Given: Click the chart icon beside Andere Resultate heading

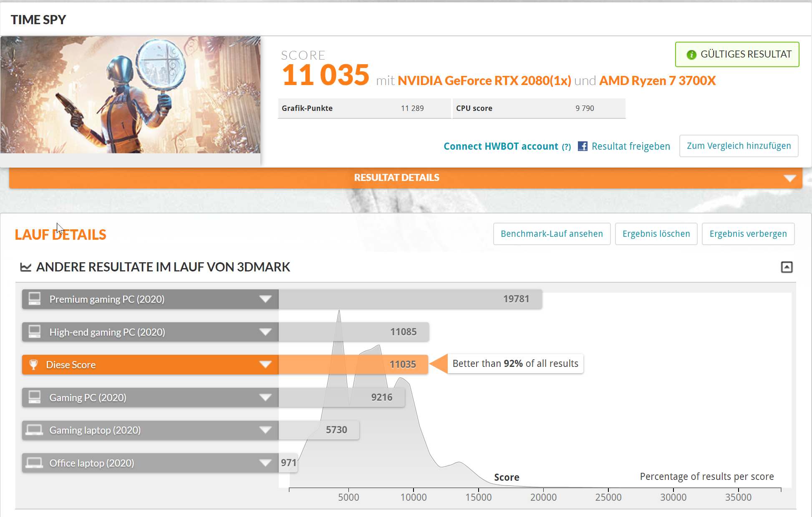Looking at the screenshot, I should pyautogui.click(x=26, y=267).
